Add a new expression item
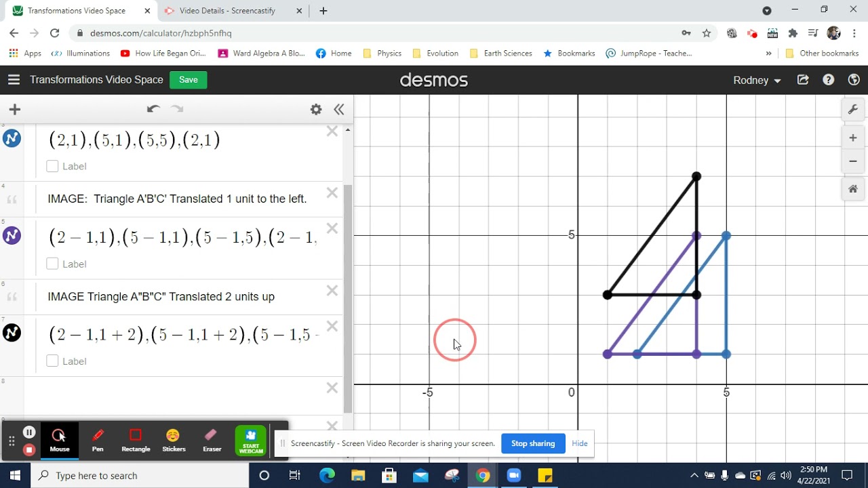The height and width of the screenshot is (488, 868). (15, 109)
